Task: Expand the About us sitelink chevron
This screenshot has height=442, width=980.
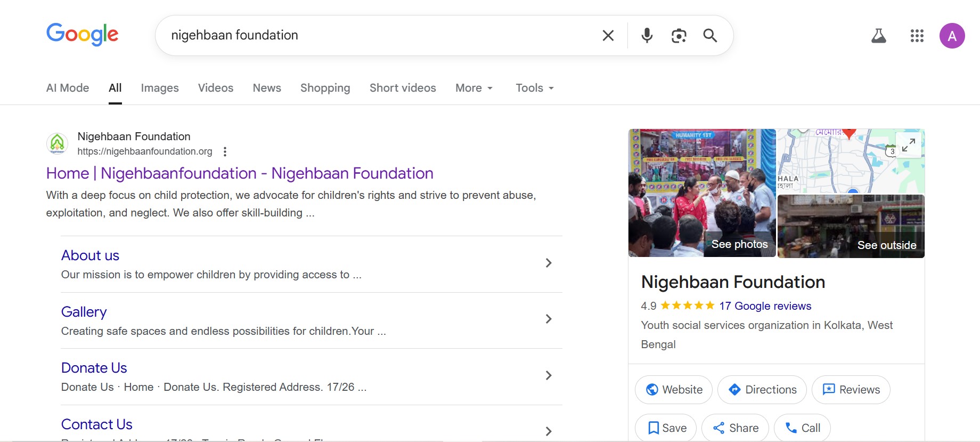Action: coord(549,263)
